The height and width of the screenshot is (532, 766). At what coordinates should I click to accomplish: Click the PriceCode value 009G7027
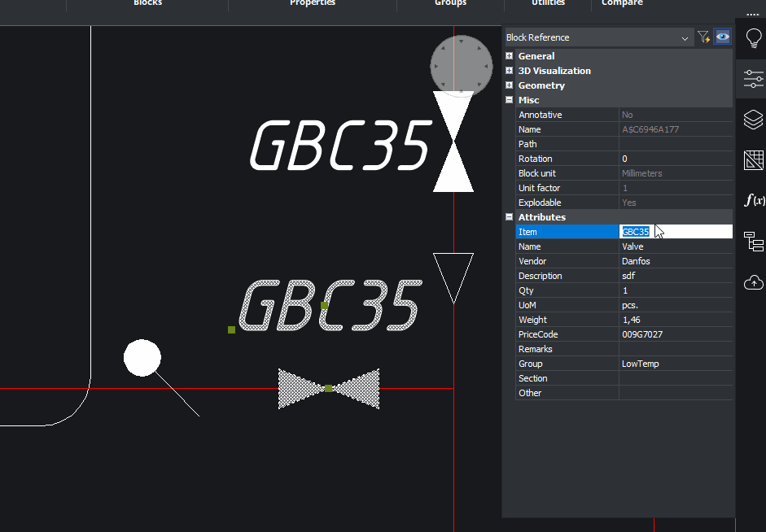[x=676, y=334]
